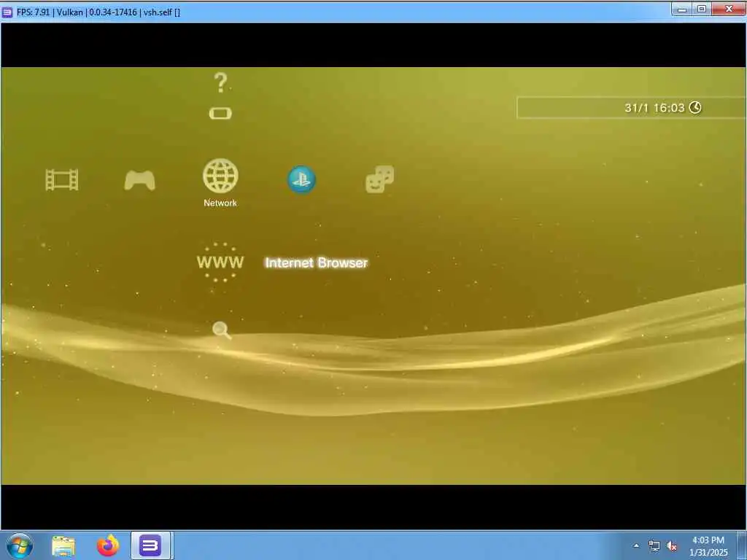Click the RPCS3 window title bar icon
747x560 pixels.
7,12
